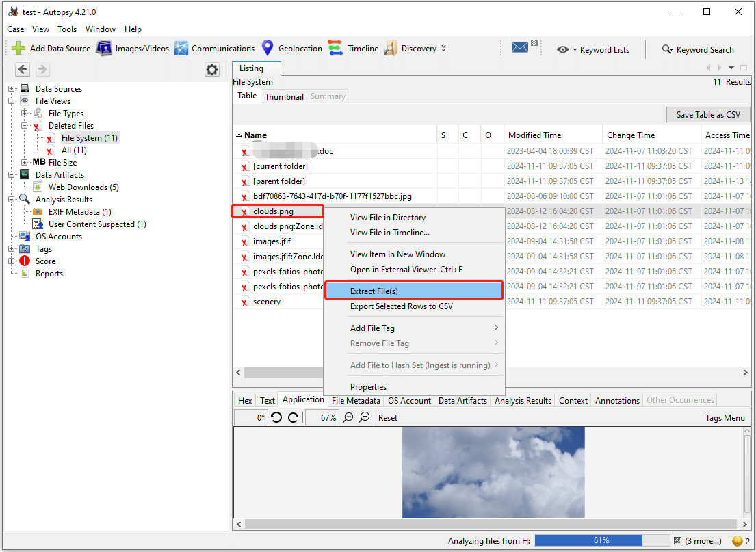The image size is (756, 552).
Task: Open the Add File Tag submenu
Action: click(414, 328)
